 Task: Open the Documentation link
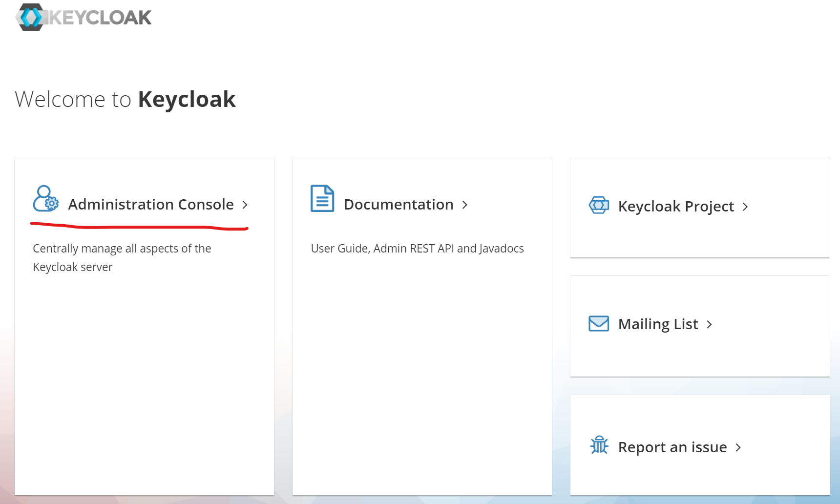398,205
